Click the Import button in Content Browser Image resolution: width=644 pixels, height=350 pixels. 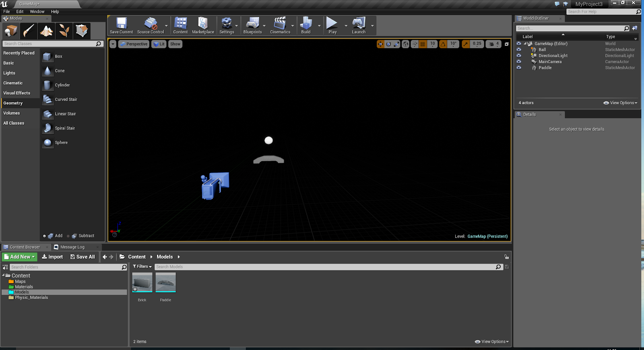52,257
